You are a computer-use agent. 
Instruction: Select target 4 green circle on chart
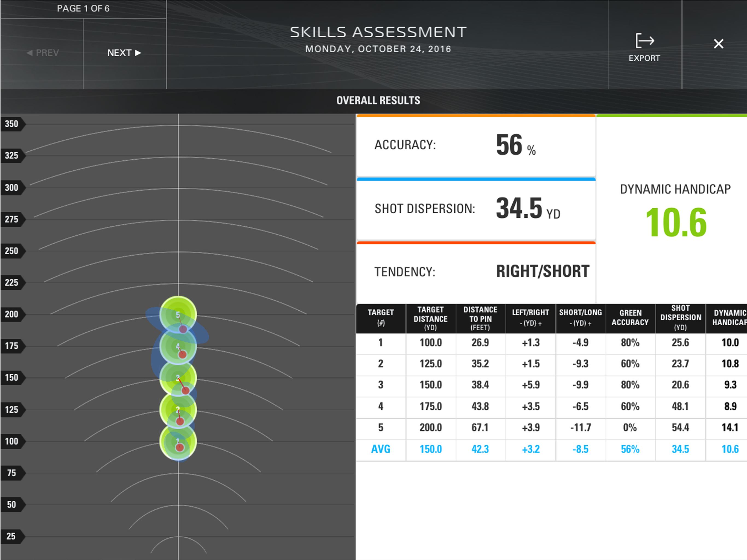[178, 346]
